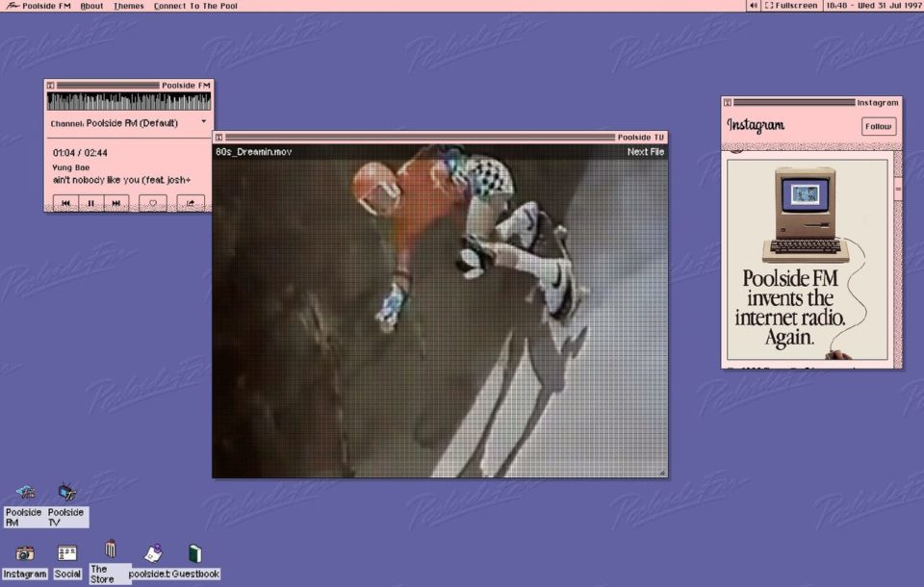Skip to next track in Poolside FM player
The height and width of the screenshot is (587, 924).
point(116,203)
